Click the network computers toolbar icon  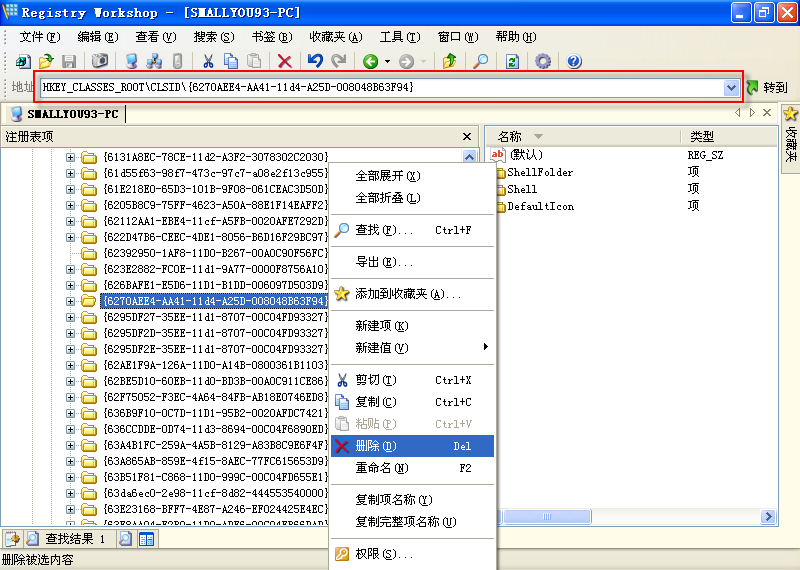pyautogui.click(x=154, y=61)
